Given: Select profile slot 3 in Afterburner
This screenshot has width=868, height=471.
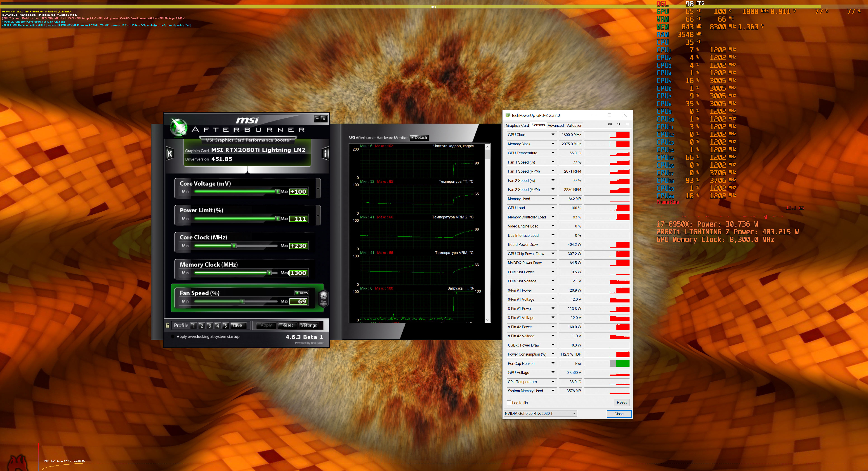Looking at the screenshot, I should pyautogui.click(x=209, y=326).
